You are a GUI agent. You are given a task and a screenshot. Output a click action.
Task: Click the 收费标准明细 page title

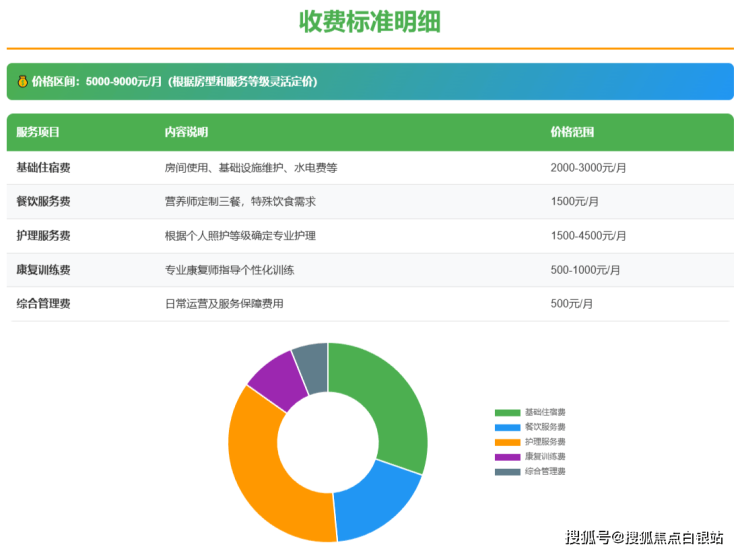tap(370, 22)
